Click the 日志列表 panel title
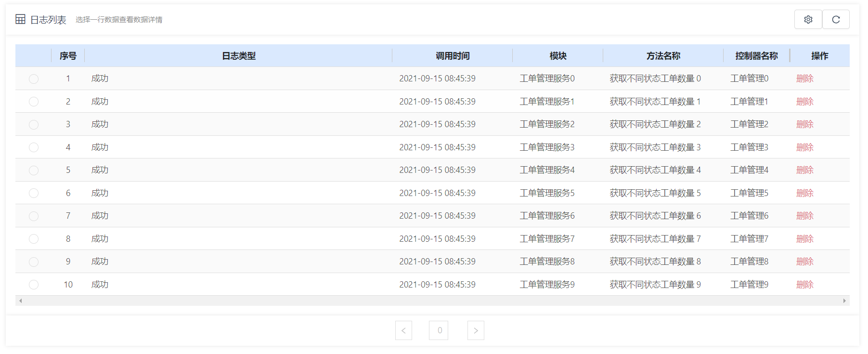This screenshot has height=354, width=868. [48, 20]
